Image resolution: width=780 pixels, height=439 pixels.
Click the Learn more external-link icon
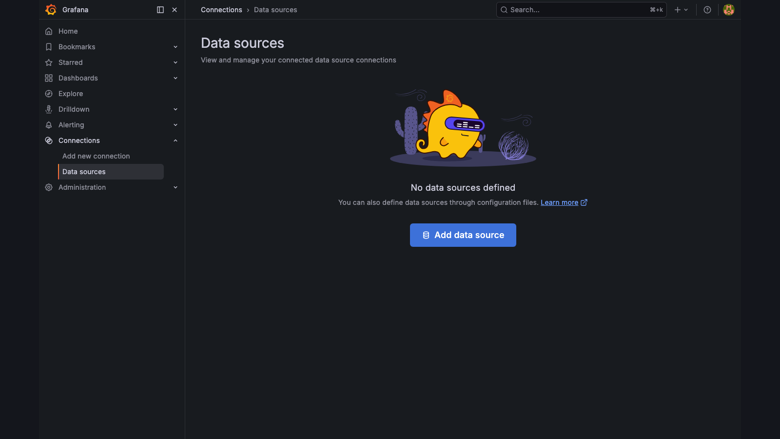click(584, 202)
